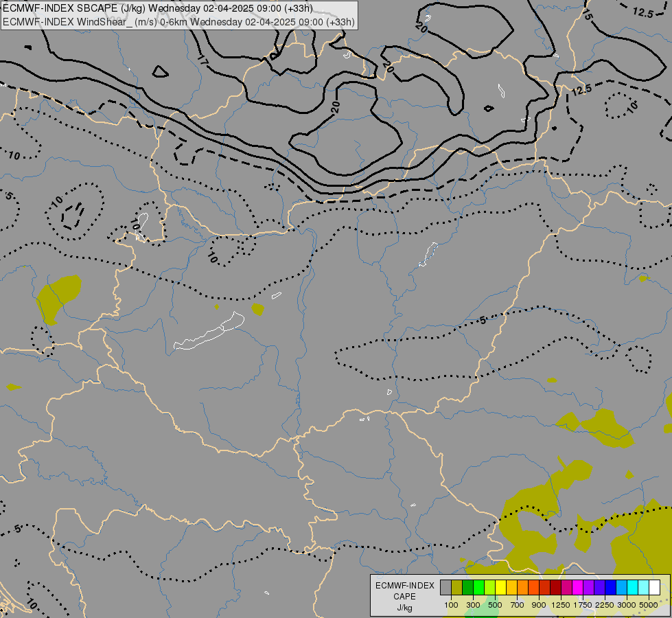Select the pure blue legend swatch after 2250
This screenshot has width=672, height=618.
pos(610,587)
